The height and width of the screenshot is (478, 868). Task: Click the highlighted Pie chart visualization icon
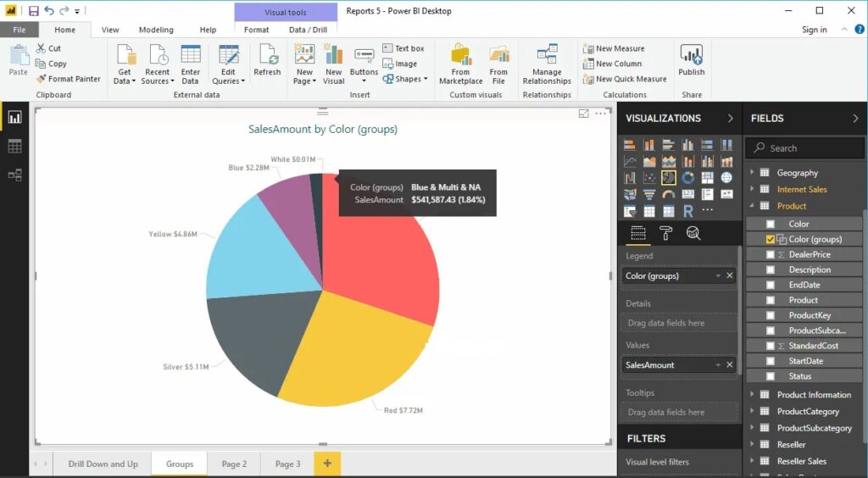click(x=669, y=178)
